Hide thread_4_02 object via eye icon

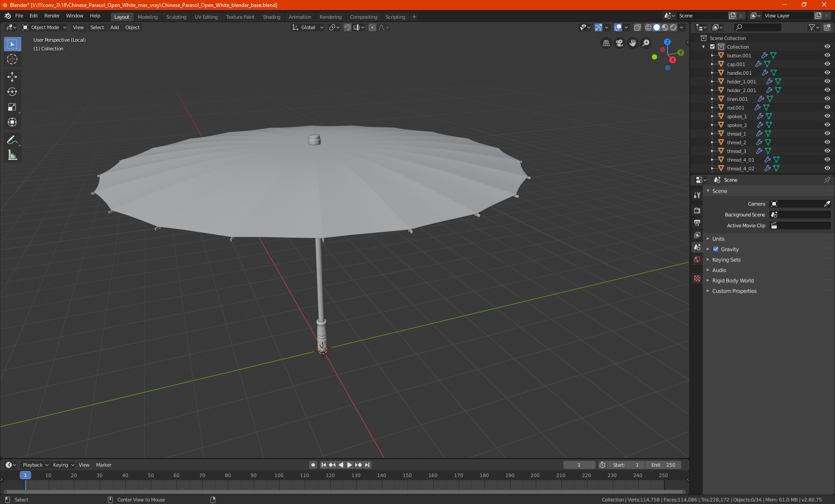[x=827, y=169]
